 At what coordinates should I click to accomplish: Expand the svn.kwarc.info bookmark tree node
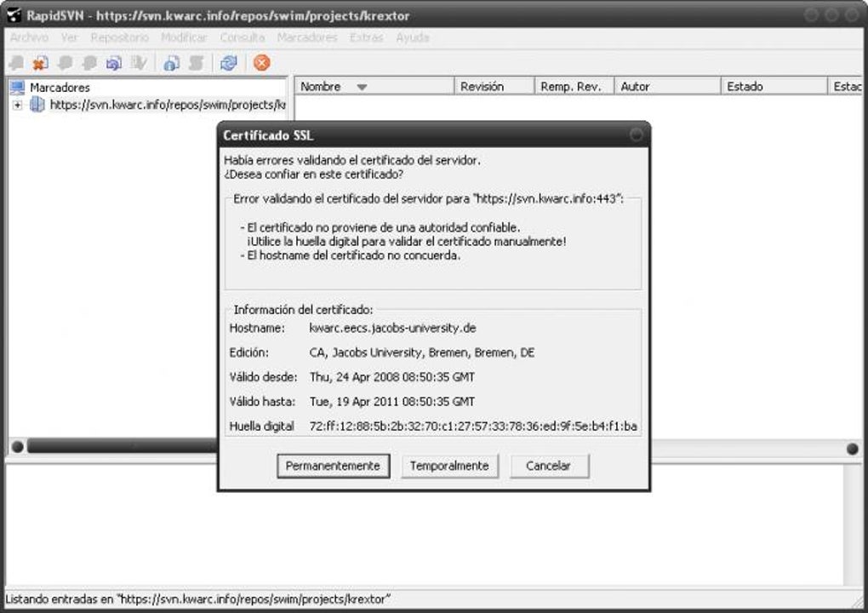(17, 105)
